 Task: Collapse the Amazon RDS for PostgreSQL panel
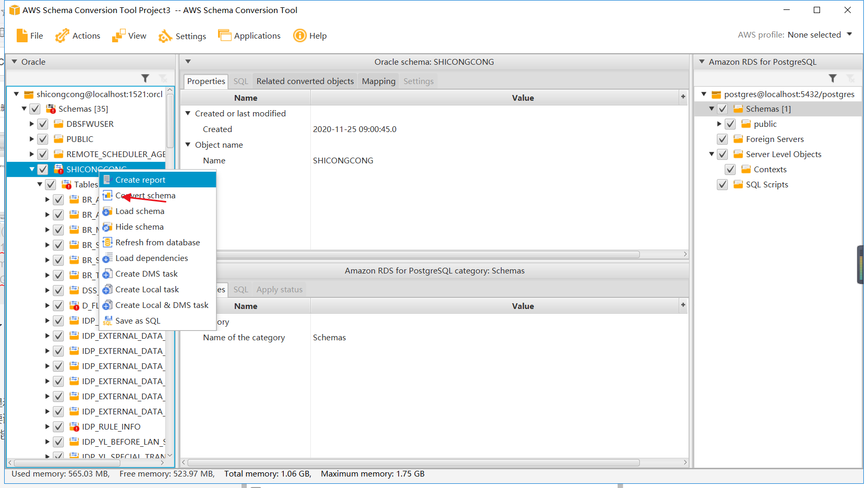pyautogui.click(x=702, y=62)
